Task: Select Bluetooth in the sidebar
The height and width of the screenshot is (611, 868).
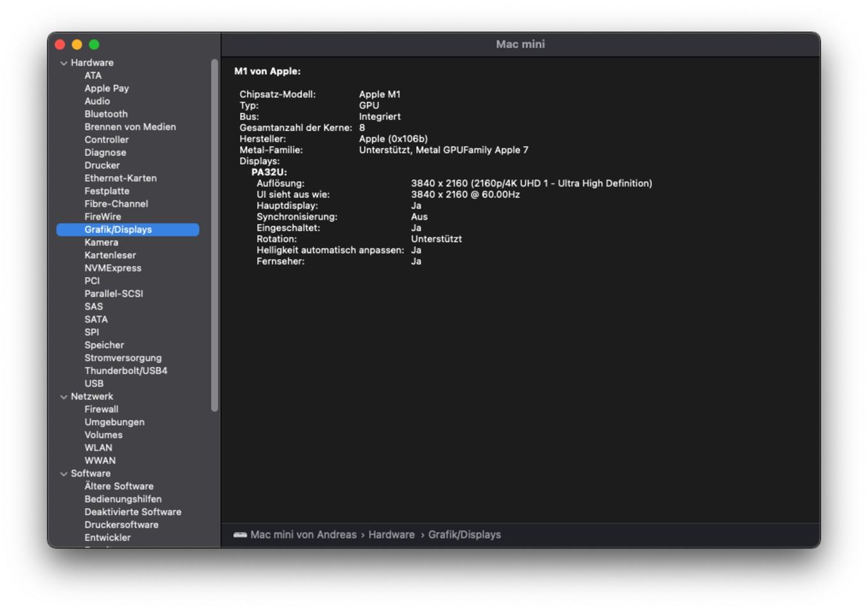Action: point(106,114)
